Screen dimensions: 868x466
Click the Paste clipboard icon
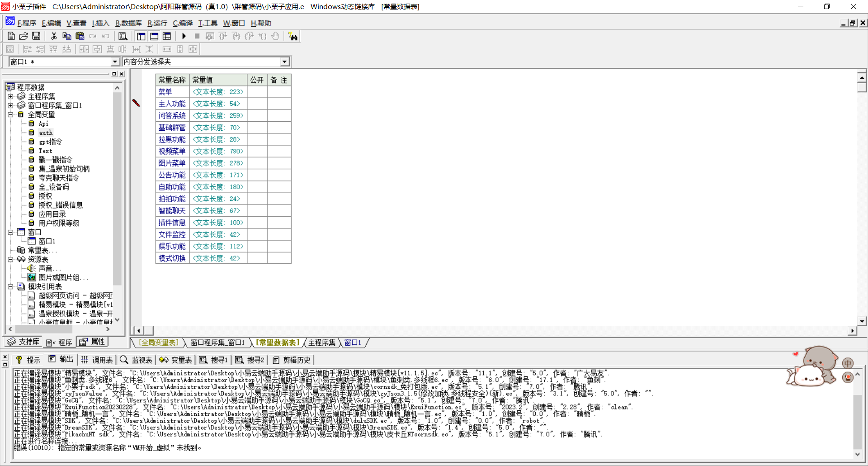click(x=80, y=36)
